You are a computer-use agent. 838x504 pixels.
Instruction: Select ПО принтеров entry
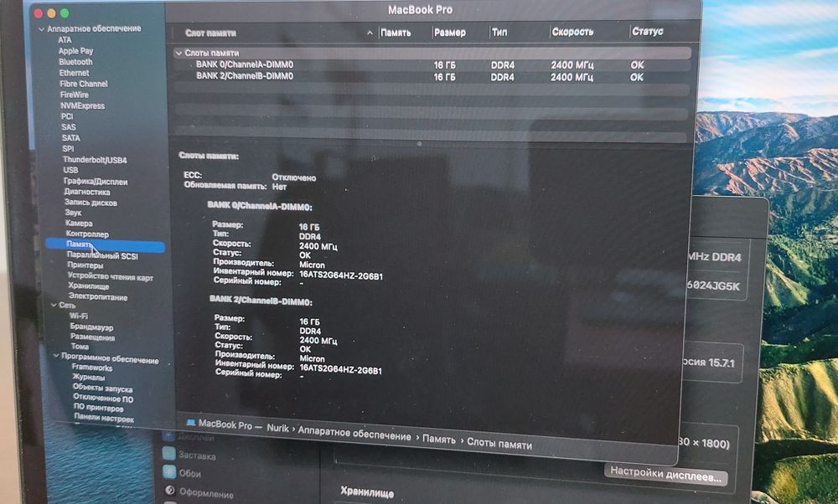(x=98, y=409)
